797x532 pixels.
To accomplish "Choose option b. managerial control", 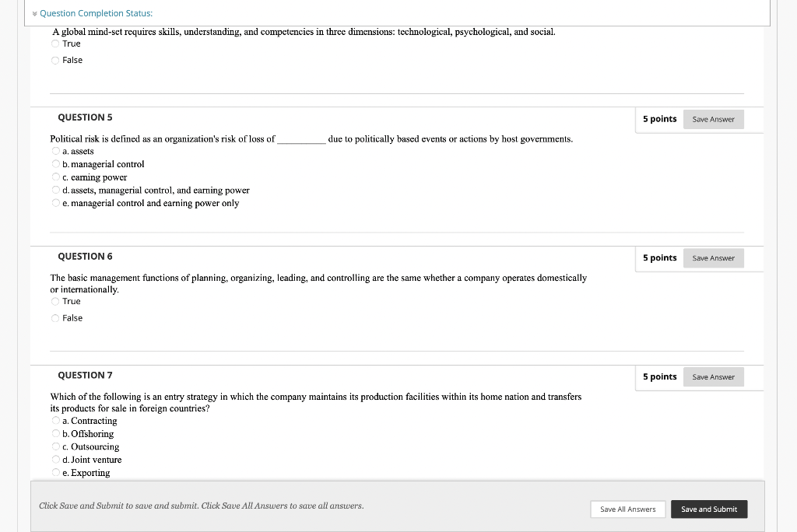I will tap(55, 164).
